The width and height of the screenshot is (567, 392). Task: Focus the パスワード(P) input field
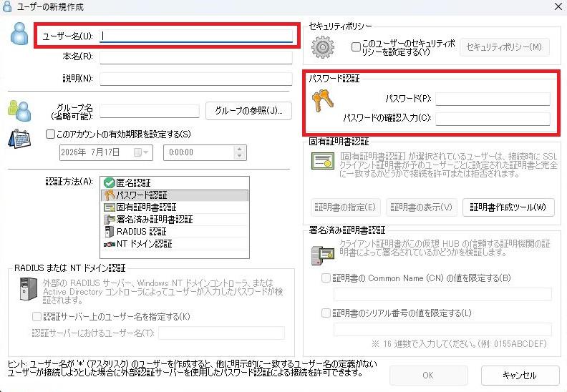click(x=493, y=99)
